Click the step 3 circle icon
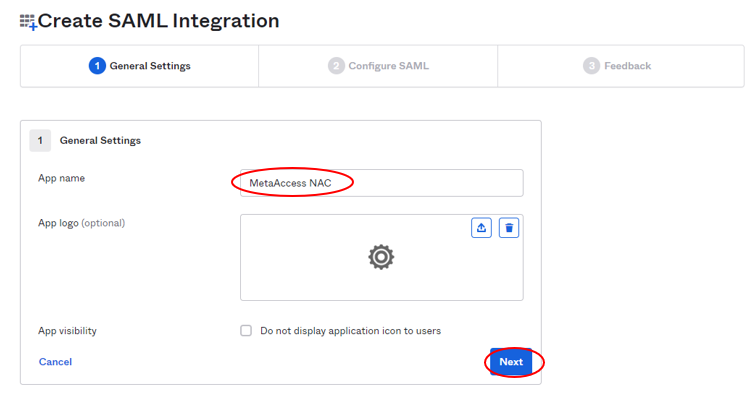755x406 pixels. coord(591,65)
